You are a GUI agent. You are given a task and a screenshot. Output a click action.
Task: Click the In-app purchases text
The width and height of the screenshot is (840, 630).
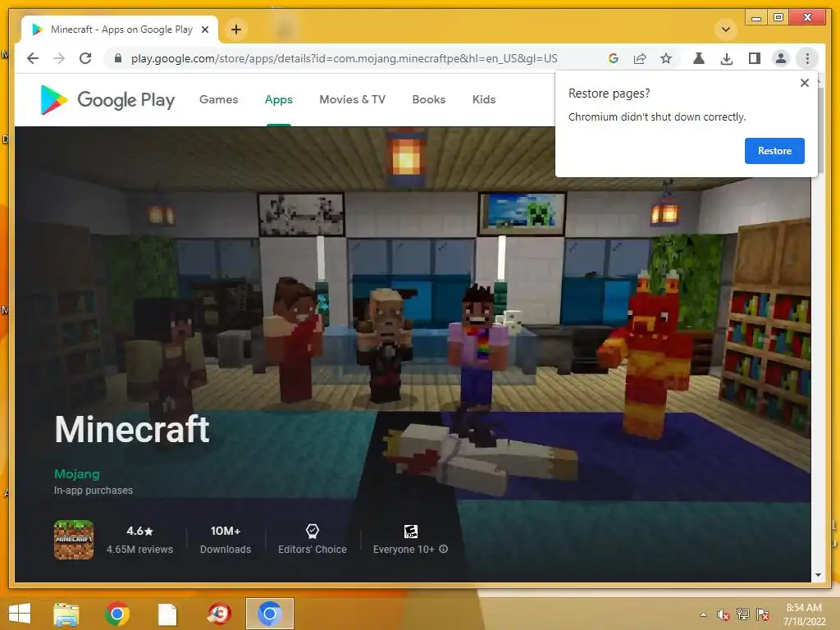coord(94,491)
